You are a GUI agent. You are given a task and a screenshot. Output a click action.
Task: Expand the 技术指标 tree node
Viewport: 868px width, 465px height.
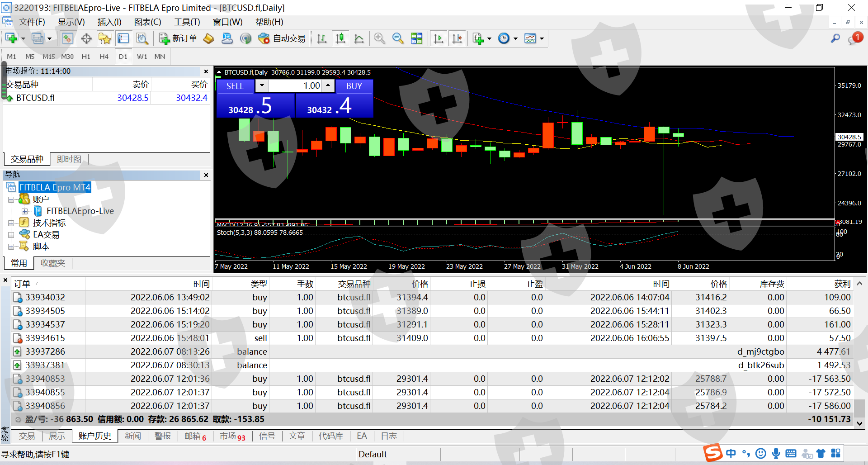coord(11,223)
